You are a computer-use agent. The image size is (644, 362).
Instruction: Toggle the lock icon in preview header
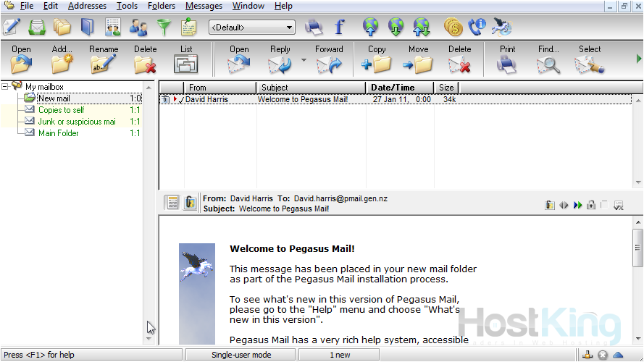point(591,205)
